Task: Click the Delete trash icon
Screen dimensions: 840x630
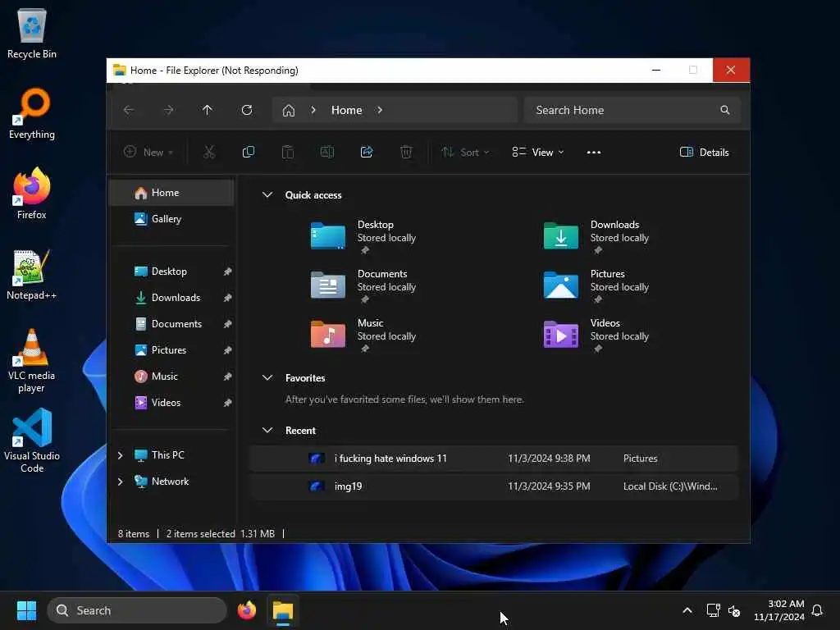Action: point(406,152)
